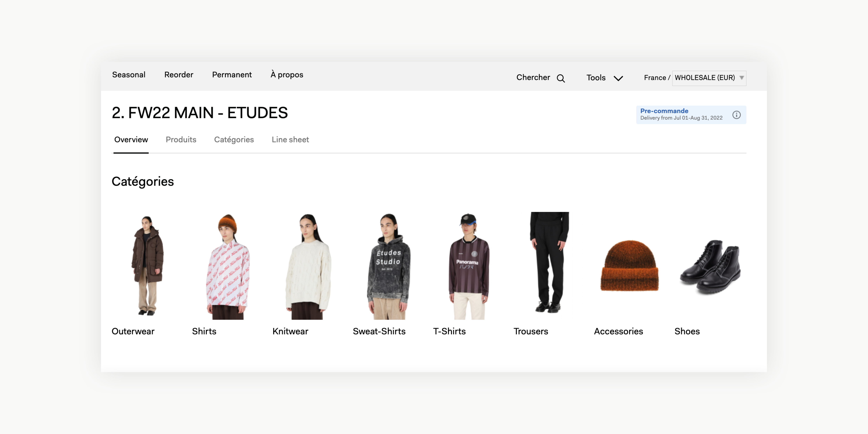Open the Trousers category link
The width and height of the screenshot is (868, 434).
coord(531,331)
